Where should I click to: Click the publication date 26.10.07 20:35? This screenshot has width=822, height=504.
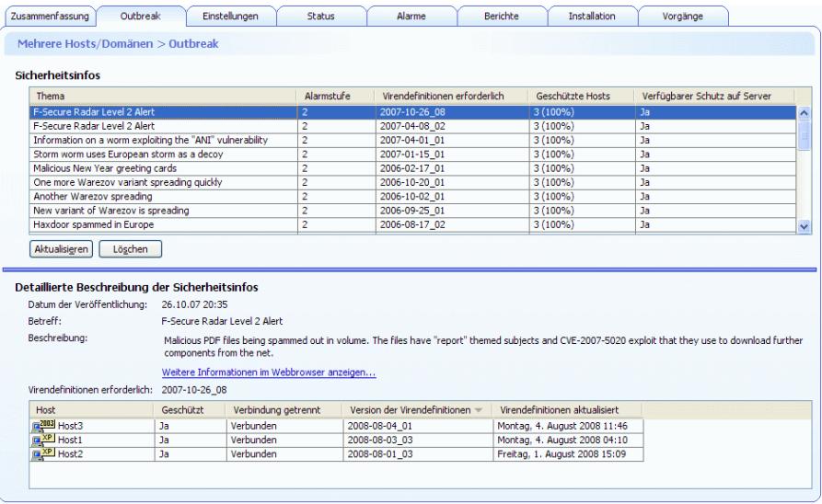click(x=194, y=305)
